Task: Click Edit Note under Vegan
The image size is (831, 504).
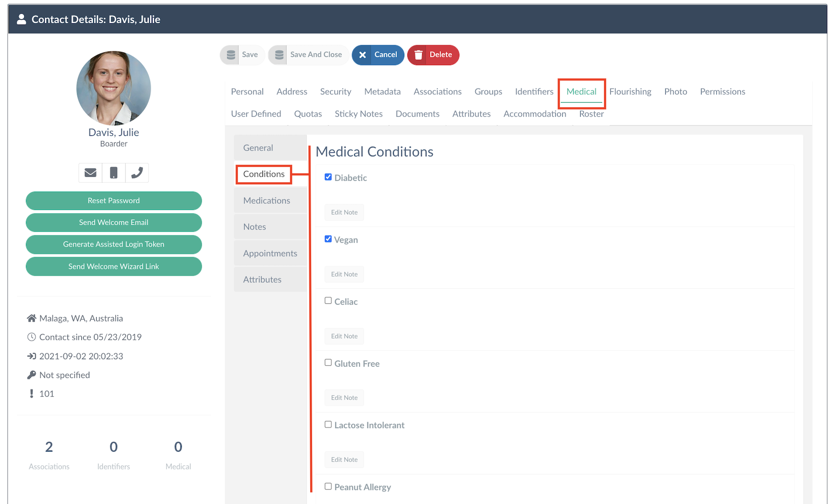Action: click(344, 274)
